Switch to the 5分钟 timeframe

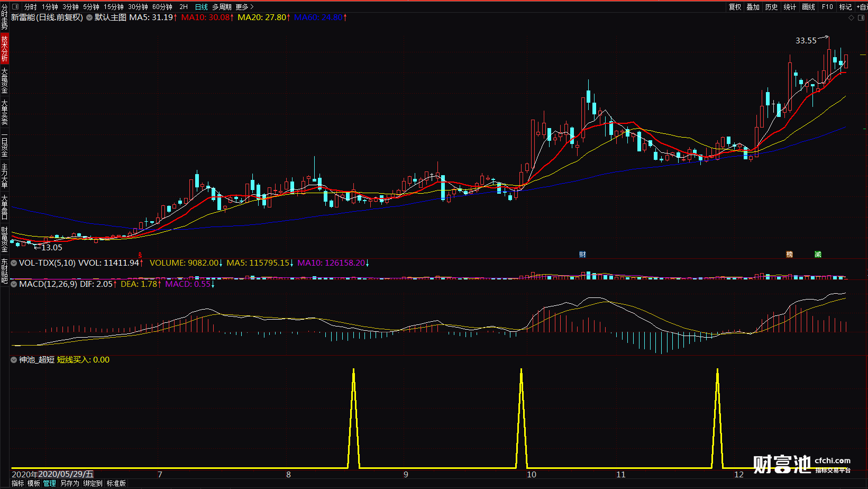(x=91, y=7)
